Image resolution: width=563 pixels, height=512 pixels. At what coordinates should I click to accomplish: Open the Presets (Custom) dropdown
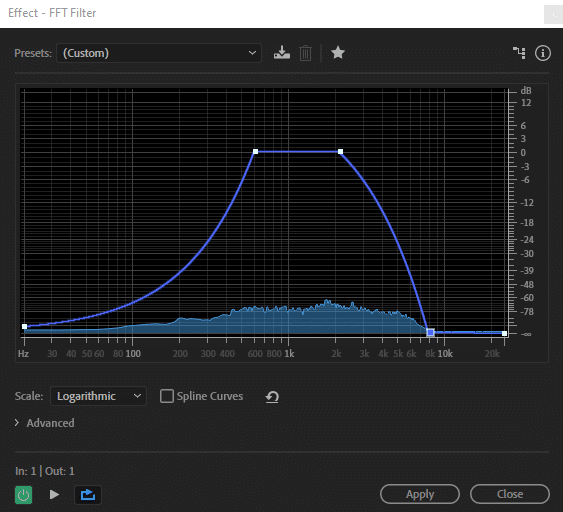[x=159, y=53]
